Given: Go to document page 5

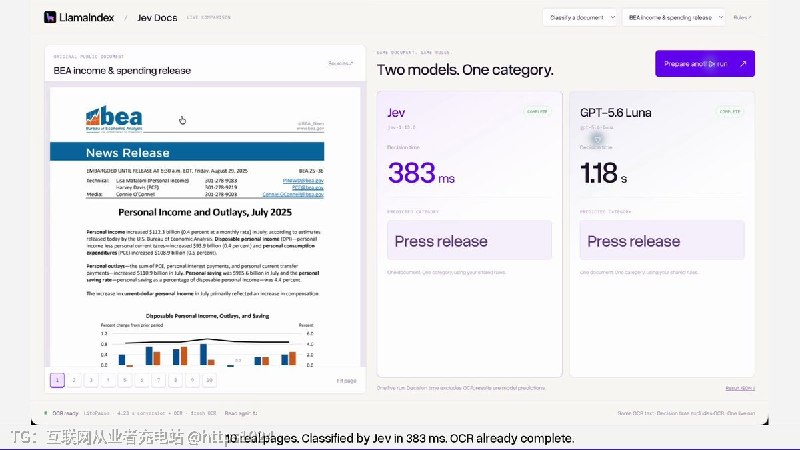Looking at the screenshot, I should coord(124,380).
